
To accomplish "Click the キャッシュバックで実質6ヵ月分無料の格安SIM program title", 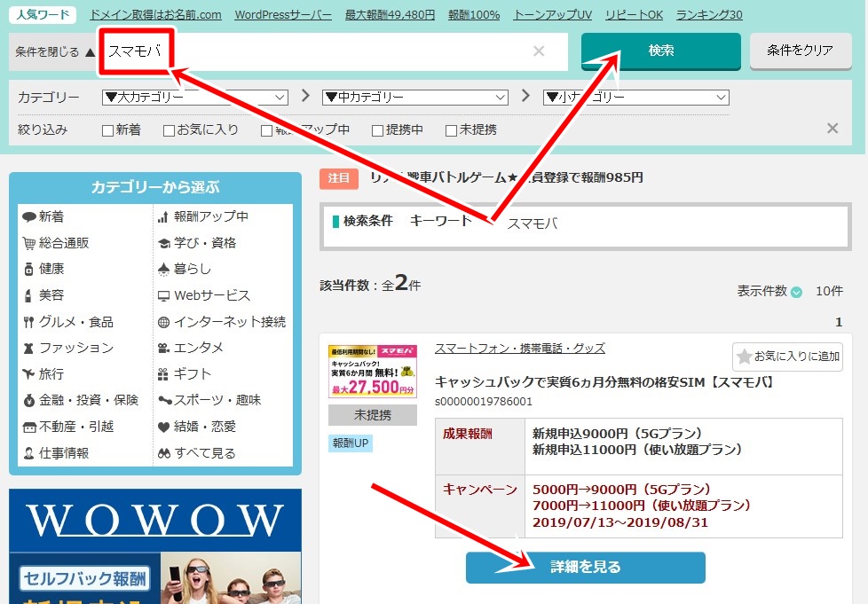I will 605,382.
